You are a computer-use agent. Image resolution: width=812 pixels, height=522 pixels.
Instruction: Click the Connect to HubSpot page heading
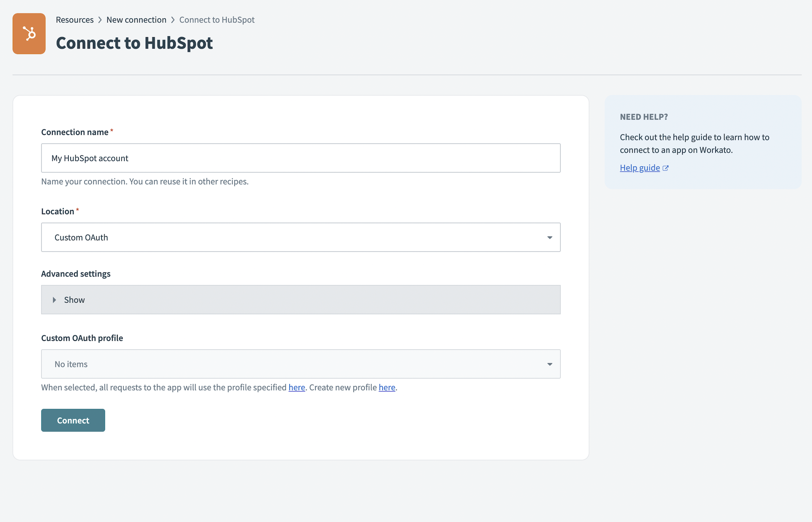tap(134, 43)
